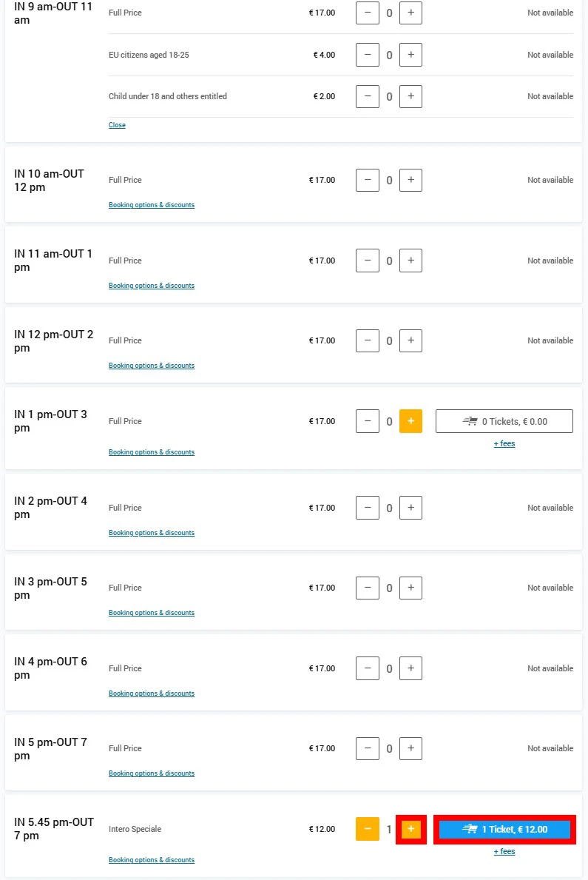Viewport: 588px width, 880px height.
Task: Decrease ticket count for 3 pm slot
Action: pyautogui.click(x=368, y=588)
